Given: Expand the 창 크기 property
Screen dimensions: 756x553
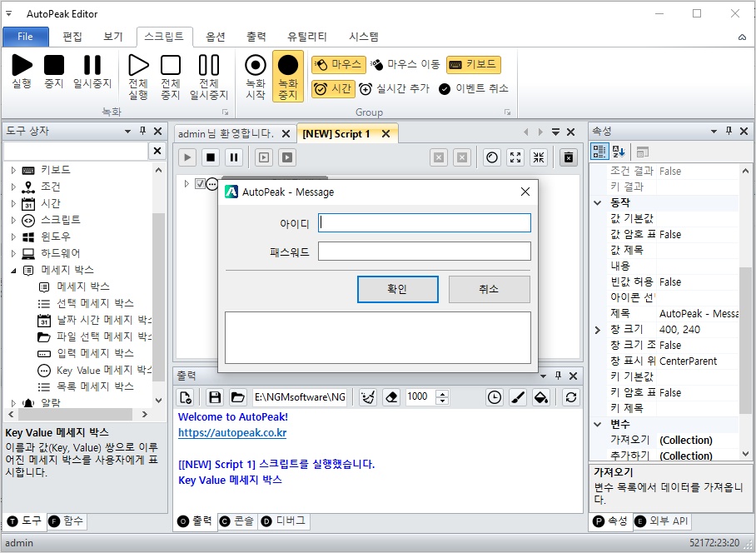Looking at the screenshot, I should click(x=597, y=330).
